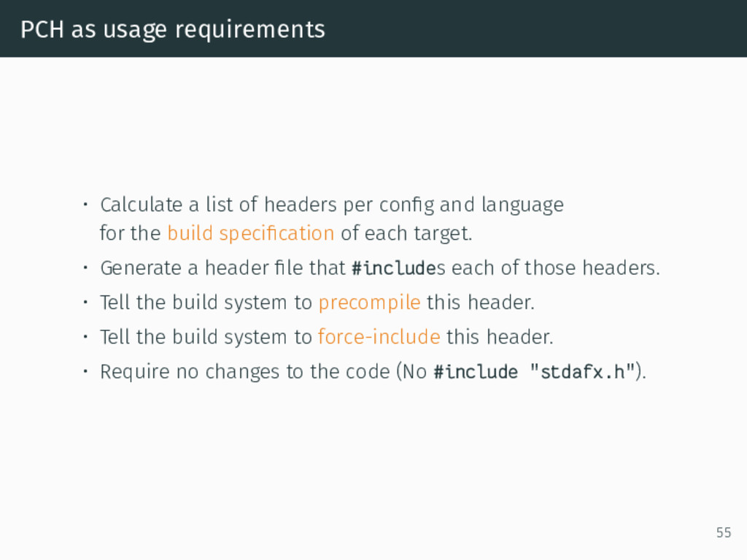Screen dimensions: 747x560
Task: Click "Require no changes to the code" text
Action: [245, 372]
